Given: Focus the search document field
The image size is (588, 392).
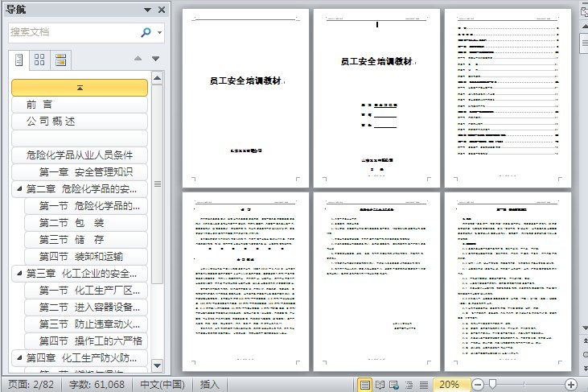Looking at the screenshot, I should click(x=74, y=32).
